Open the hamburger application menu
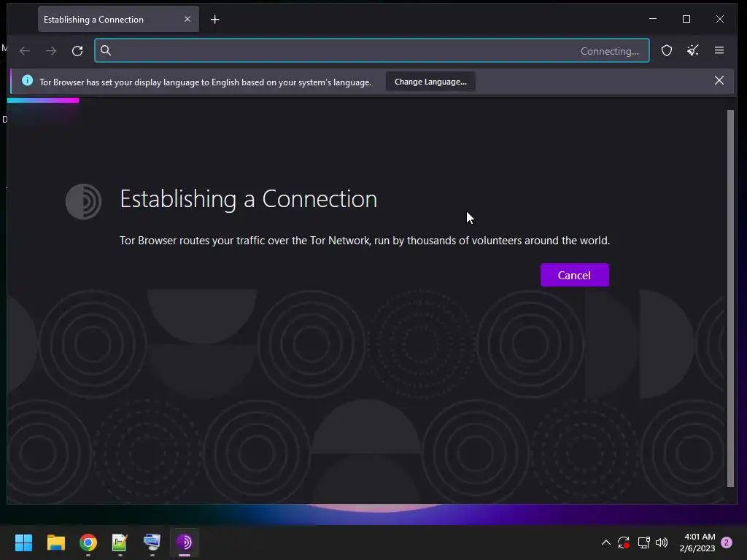The height and width of the screenshot is (560, 747). (719, 50)
